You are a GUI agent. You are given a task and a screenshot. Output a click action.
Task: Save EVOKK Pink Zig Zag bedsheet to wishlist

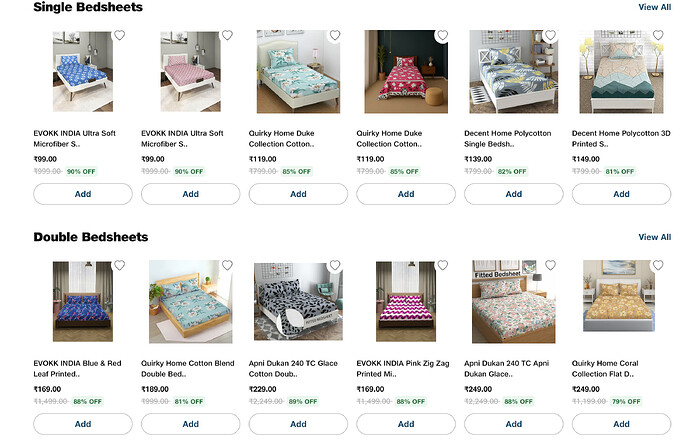(x=442, y=265)
